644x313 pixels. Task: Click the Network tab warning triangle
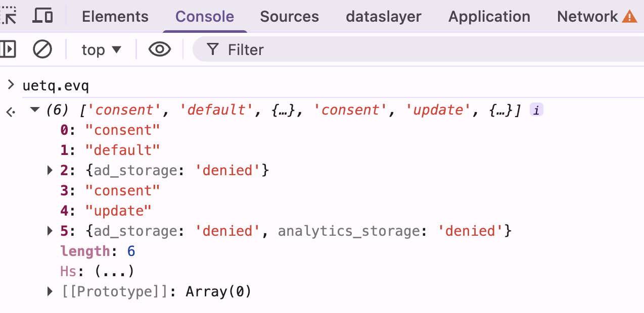(x=629, y=17)
